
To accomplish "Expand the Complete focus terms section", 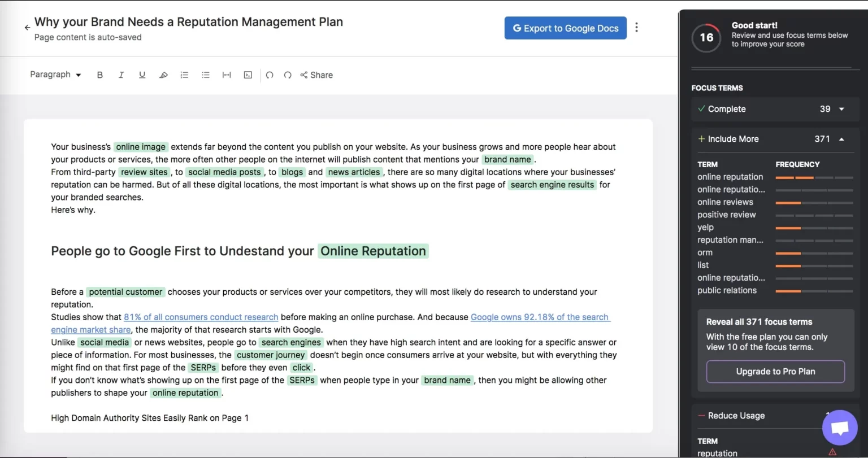I will click(841, 109).
